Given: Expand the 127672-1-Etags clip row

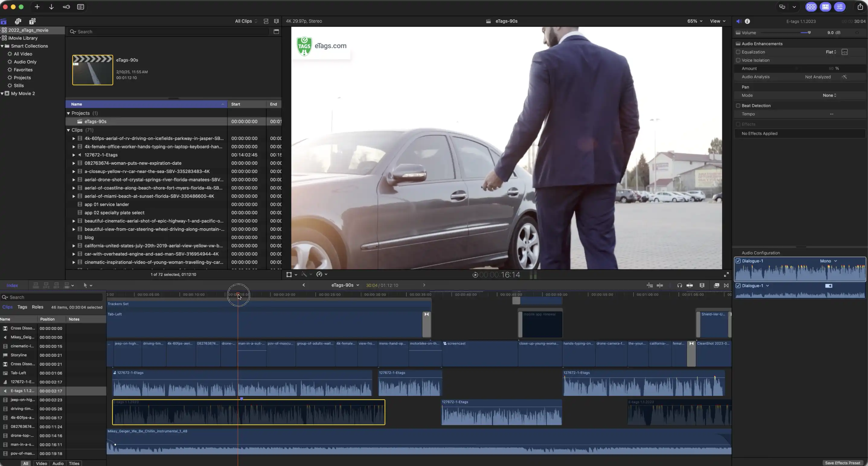Looking at the screenshot, I should (x=73, y=155).
